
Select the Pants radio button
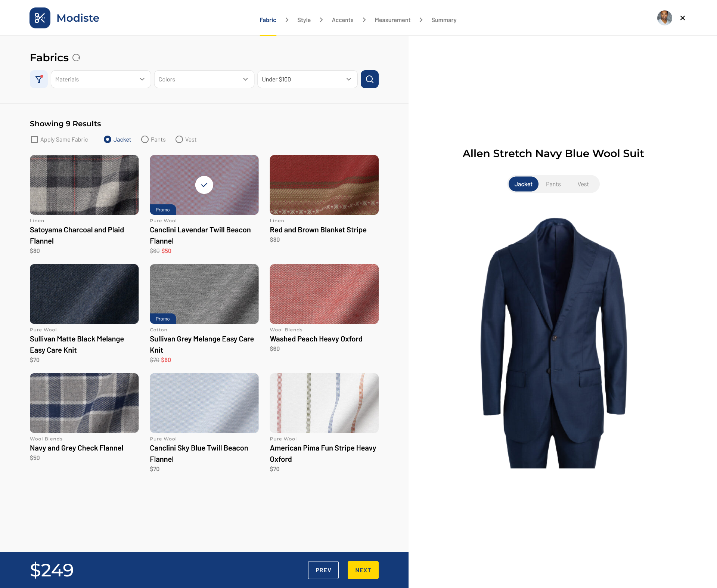(145, 139)
